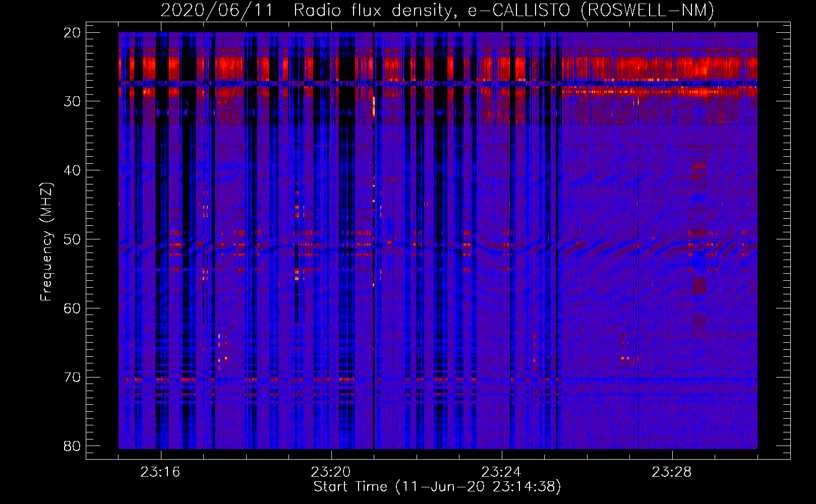Click the frequency tick label '20'
816x504 pixels.
coord(72,33)
